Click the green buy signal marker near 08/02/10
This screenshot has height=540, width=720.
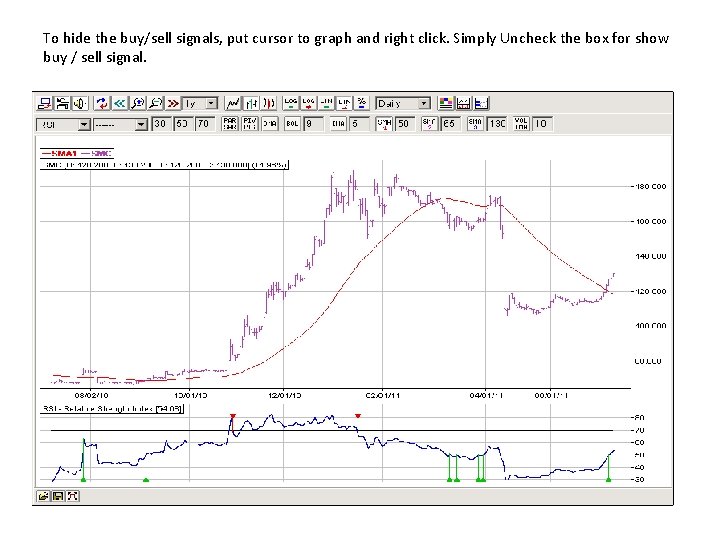(84, 479)
